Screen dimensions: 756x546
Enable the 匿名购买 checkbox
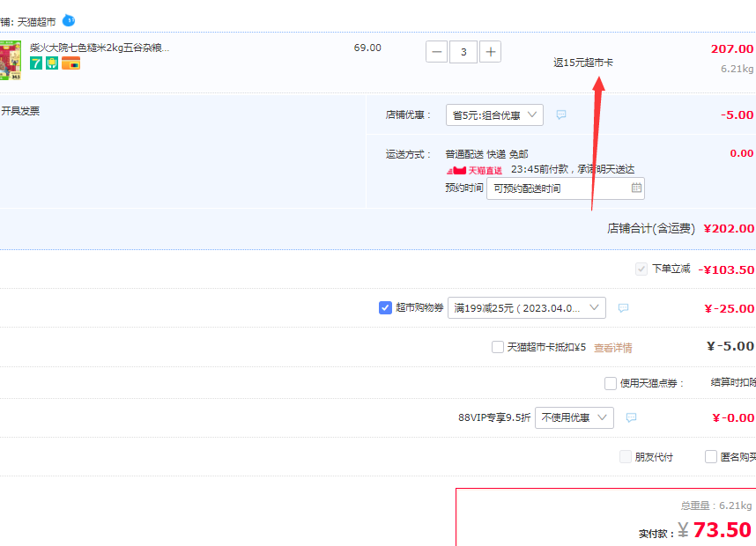click(711, 456)
